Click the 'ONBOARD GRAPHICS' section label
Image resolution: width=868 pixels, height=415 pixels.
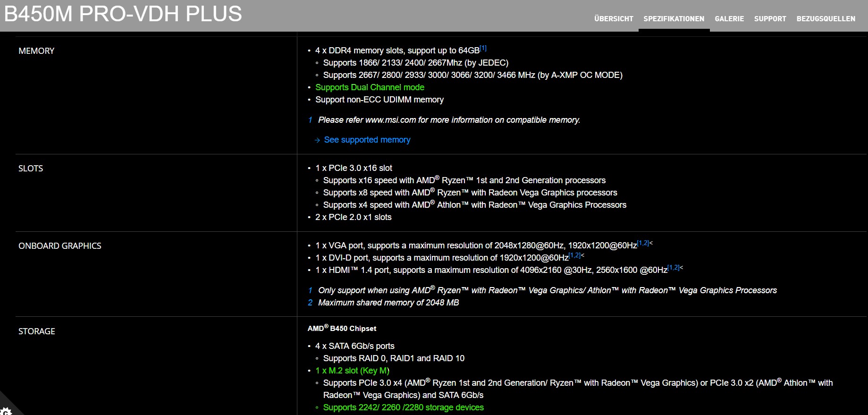60,246
